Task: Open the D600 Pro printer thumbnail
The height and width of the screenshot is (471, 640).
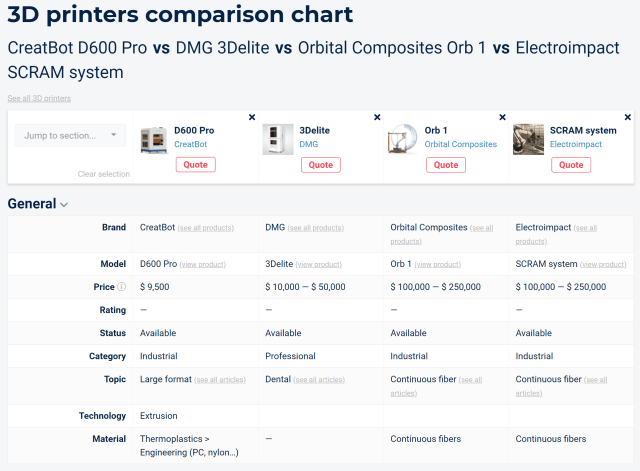Action: pyautogui.click(x=153, y=140)
